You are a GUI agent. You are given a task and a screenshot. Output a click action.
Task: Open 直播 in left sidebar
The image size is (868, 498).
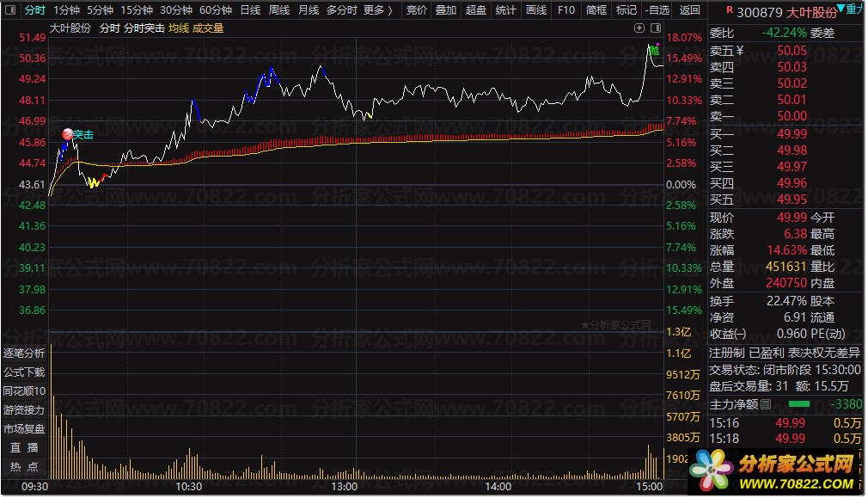(x=24, y=447)
